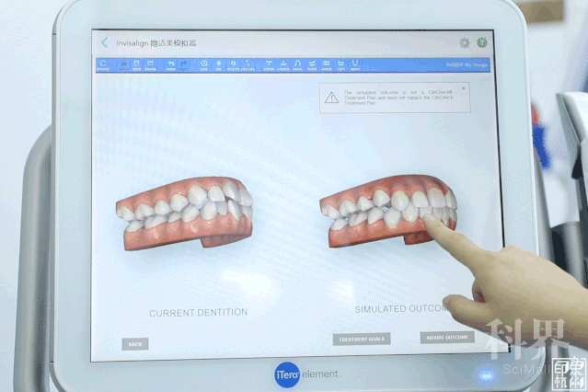This screenshot has width=588, height=392.
Task: Click the circular-arrow reset toolbar icon
Action: 103,65
